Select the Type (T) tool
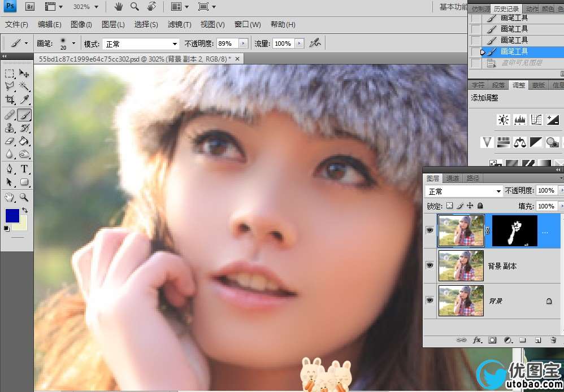 pyautogui.click(x=24, y=169)
